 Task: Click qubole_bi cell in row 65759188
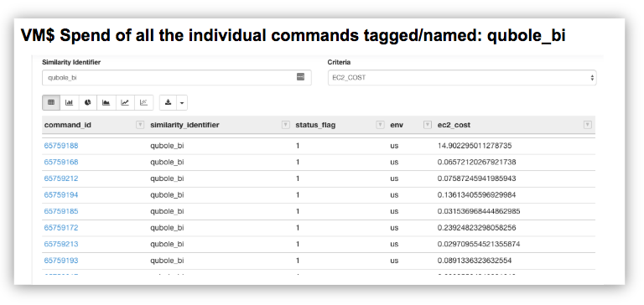167,146
